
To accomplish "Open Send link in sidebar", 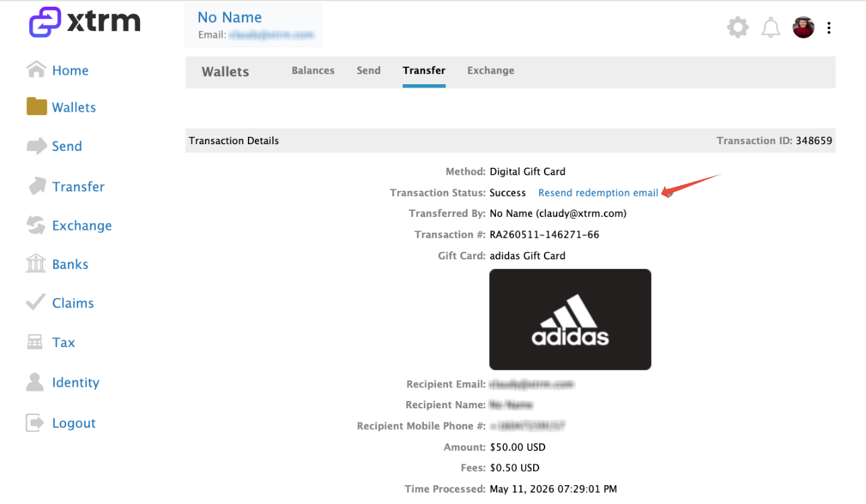I will tap(67, 146).
